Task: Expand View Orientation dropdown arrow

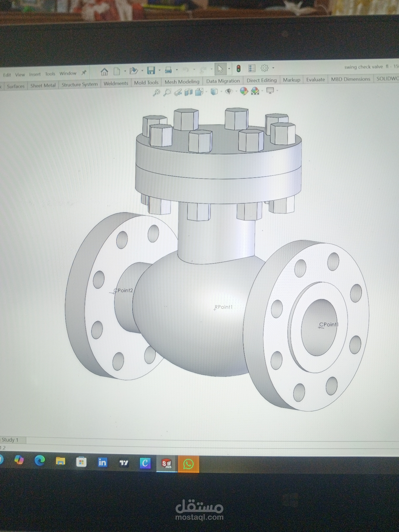Action: [x=206, y=92]
